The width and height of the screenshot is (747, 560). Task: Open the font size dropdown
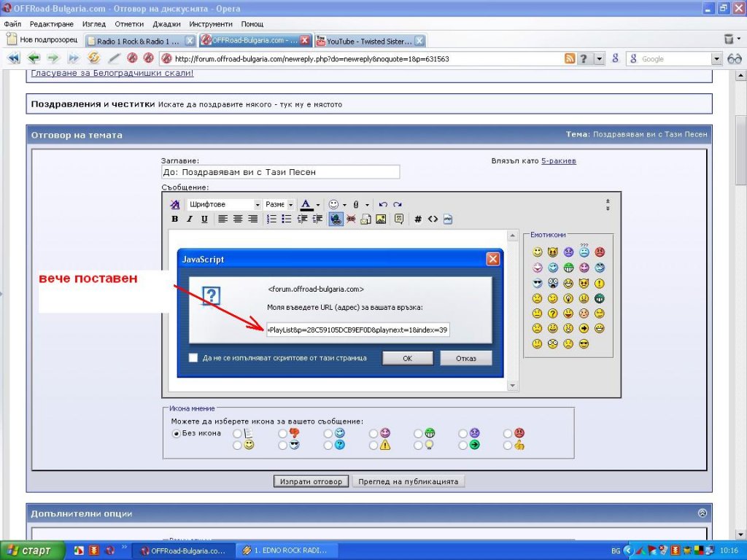(x=279, y=204)
